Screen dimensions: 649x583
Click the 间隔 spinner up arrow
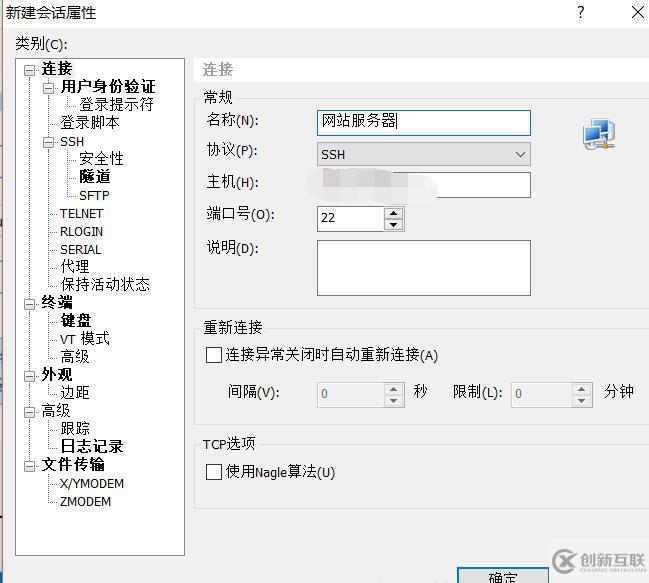[x=393, y=389]
